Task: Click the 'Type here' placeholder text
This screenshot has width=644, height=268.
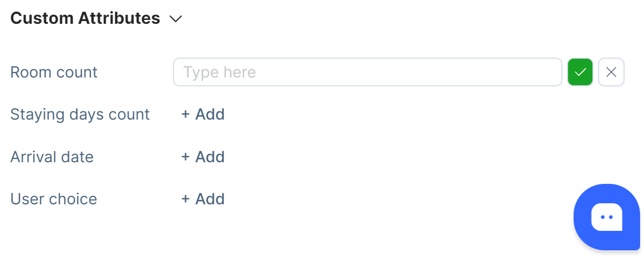Action: 219,72
